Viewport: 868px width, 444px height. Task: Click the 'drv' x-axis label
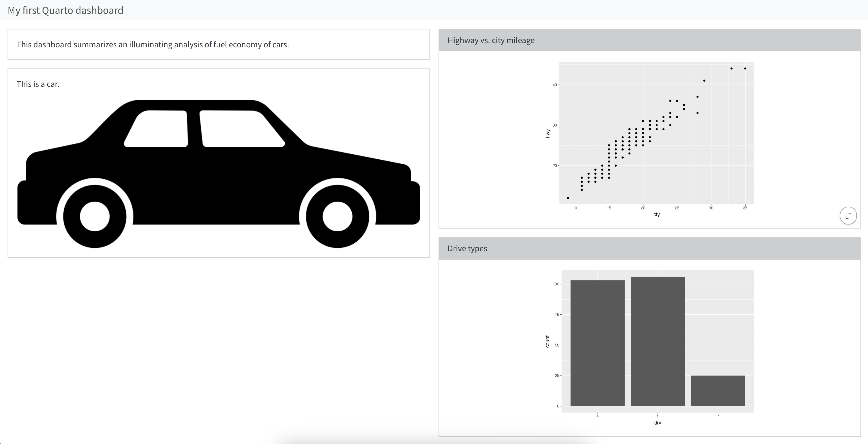coord(657,423)
